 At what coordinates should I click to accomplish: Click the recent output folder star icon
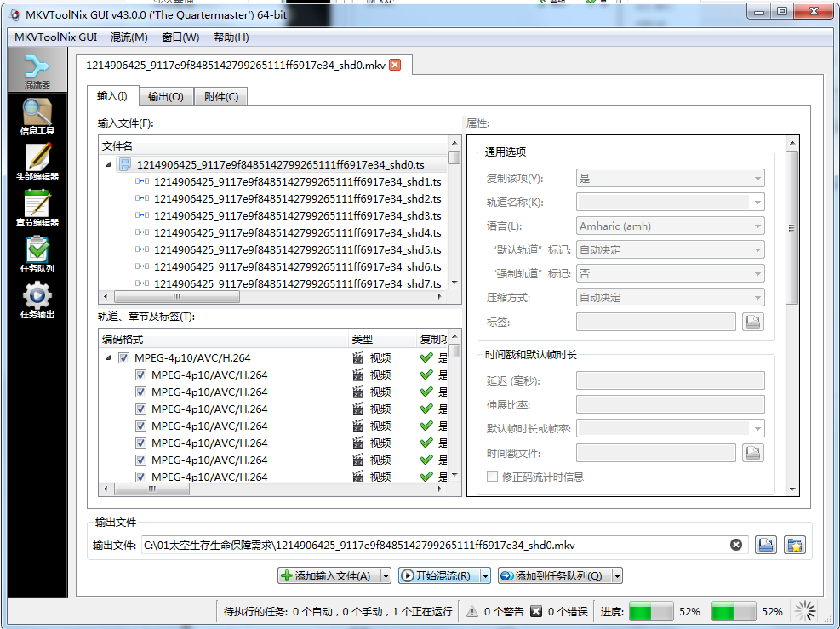pos(794,545)
